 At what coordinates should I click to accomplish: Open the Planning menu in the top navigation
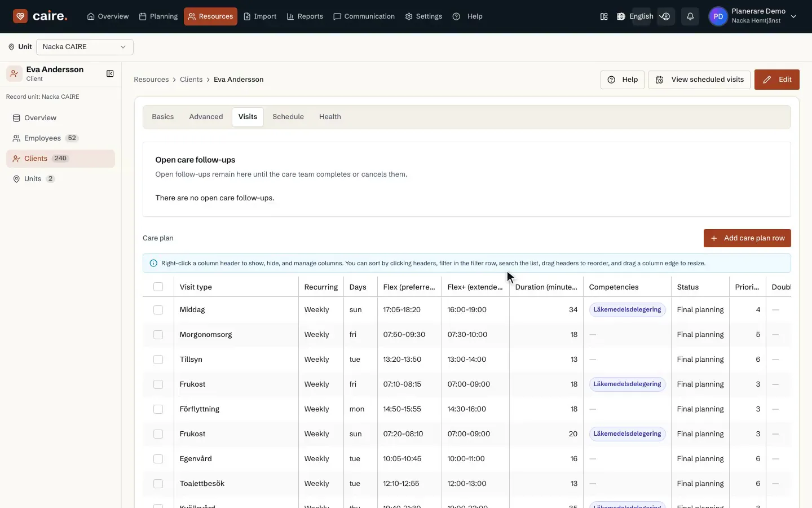tap(158, 16)
